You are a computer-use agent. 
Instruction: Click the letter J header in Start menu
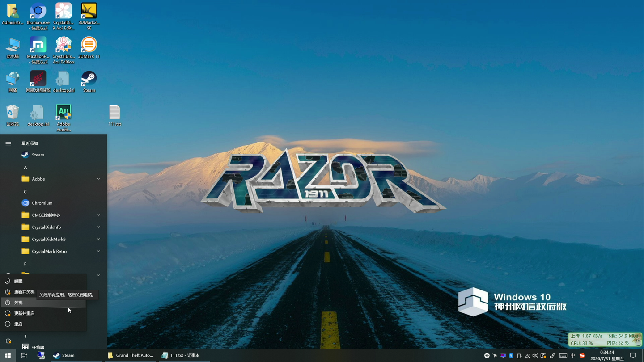click(25, 336)
